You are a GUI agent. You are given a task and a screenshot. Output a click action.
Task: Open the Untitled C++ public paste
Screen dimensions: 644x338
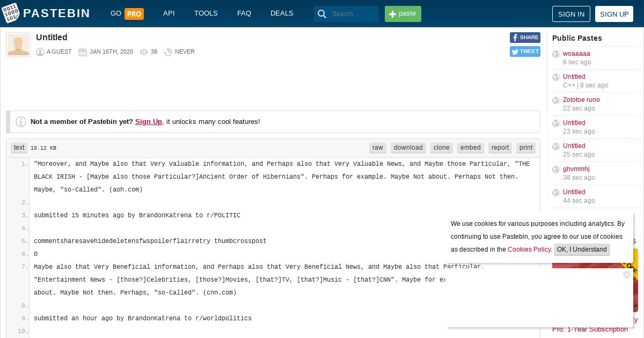coord(574,77)
